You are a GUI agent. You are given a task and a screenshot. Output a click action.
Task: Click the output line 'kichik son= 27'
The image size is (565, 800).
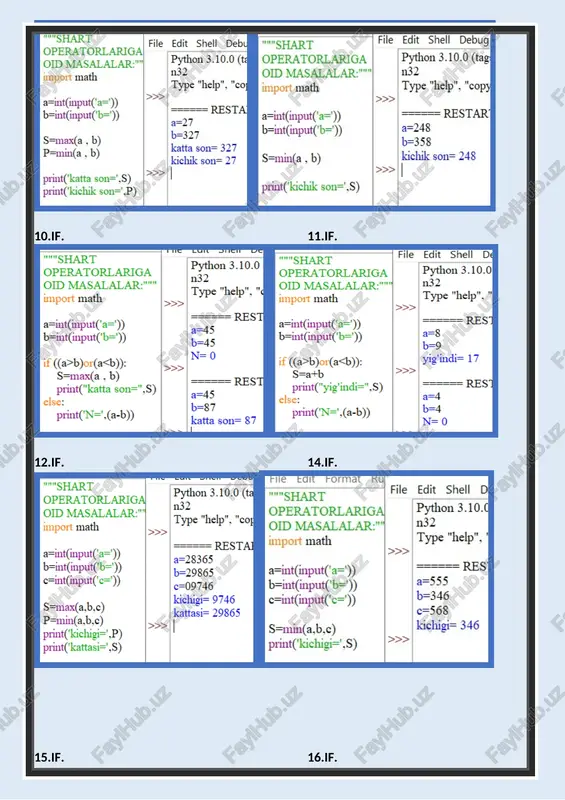[x=204, y=161]
